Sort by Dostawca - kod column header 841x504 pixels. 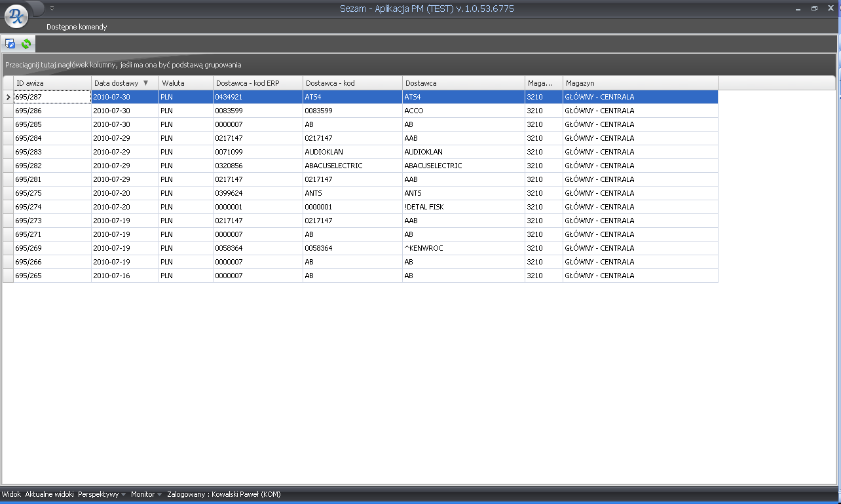352,83
